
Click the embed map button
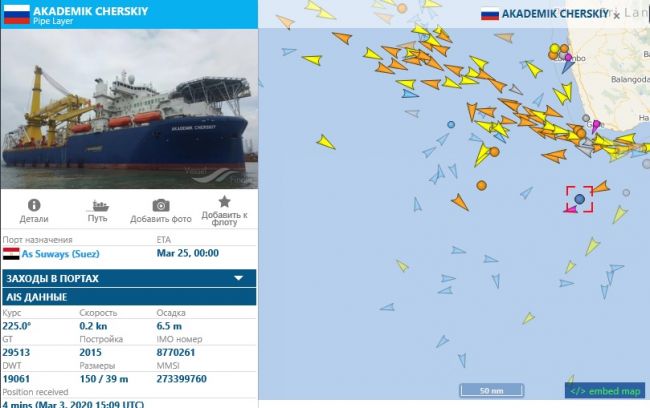coord(605,391)
